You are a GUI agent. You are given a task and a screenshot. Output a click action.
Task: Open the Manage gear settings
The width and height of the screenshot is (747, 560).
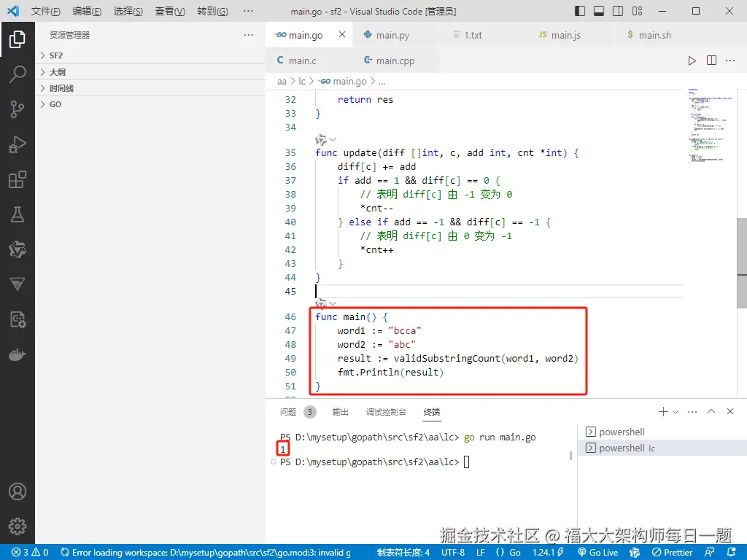pyautogui.click(x=18, y=526)
